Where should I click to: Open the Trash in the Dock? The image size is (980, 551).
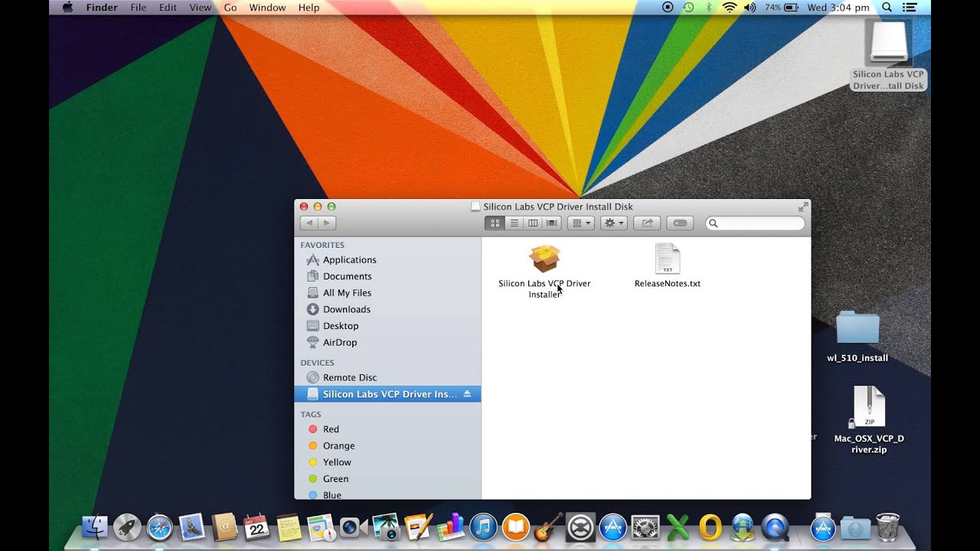(887, 527)
